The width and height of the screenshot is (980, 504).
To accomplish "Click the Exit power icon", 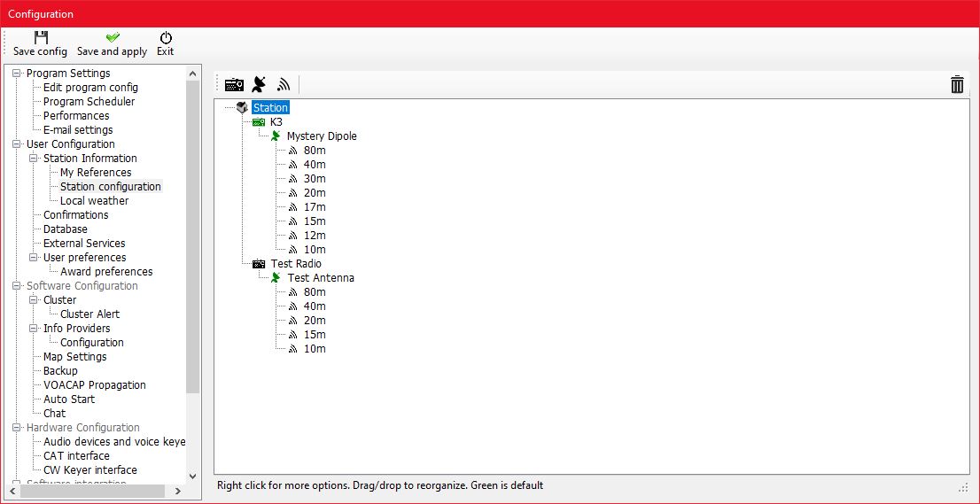I will pyautogui.click(x=166, y=37).
